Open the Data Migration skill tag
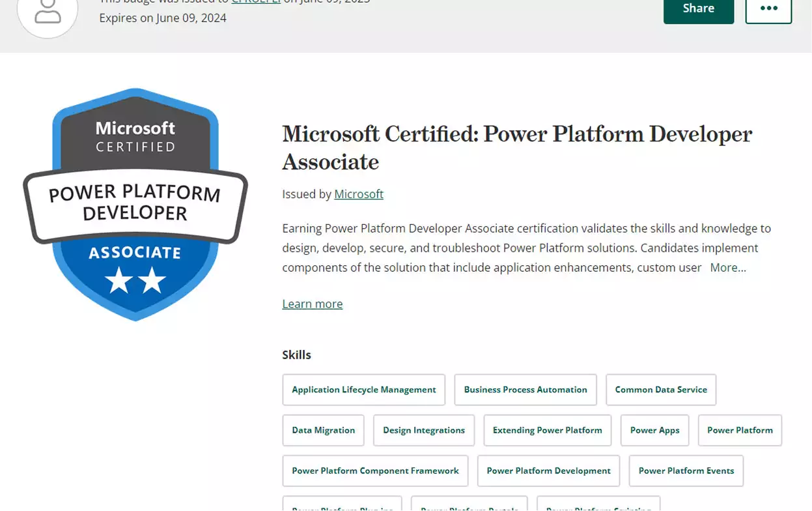The height and width of the screenshot is (511, 812). point(323,430)
